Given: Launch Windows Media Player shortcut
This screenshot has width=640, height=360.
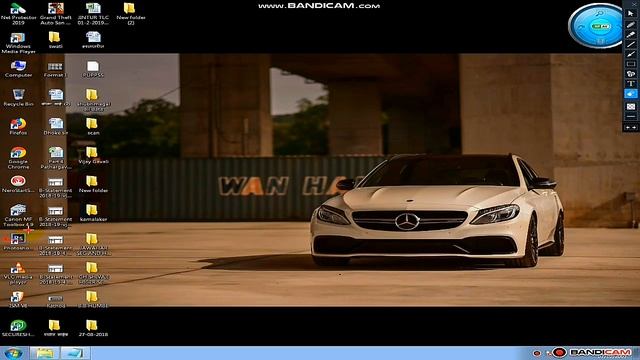Looking at the screenshot, I should click(x=18, y=43).
